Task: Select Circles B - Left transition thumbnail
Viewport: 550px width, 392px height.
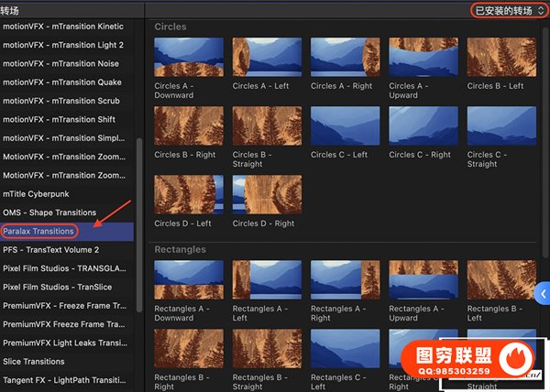Action: tap(501, 57)
